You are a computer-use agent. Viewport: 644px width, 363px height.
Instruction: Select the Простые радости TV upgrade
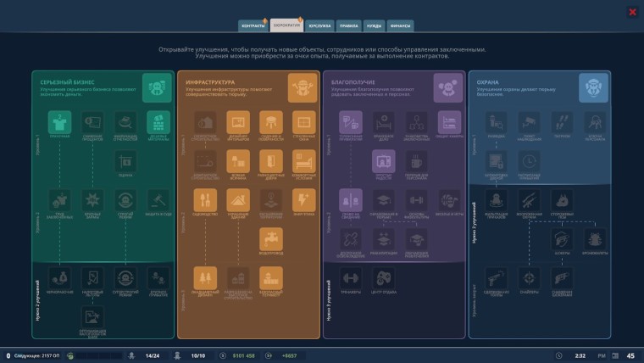click(x=384, y=161)
